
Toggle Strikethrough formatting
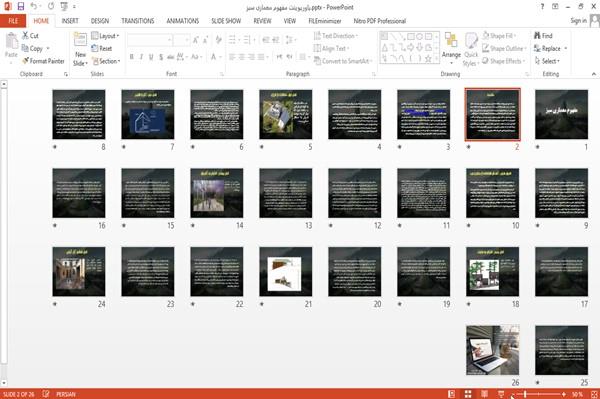pyautogui.click(x=171, y=57)
